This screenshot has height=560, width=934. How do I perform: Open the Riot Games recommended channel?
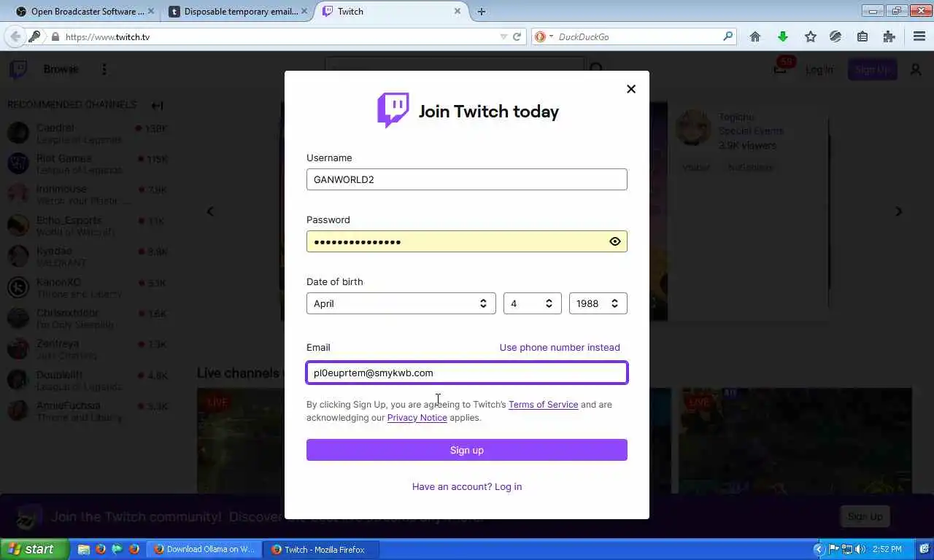[x=88, y=164]
